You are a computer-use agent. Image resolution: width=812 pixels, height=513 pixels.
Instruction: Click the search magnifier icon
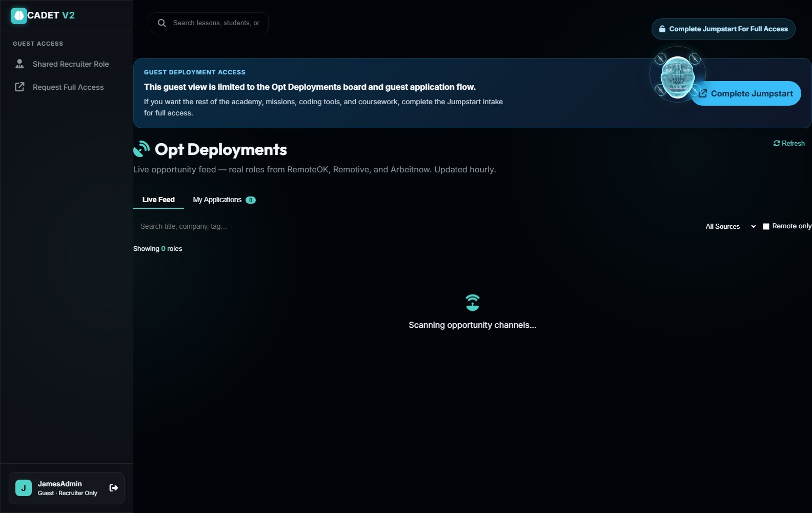162,23
